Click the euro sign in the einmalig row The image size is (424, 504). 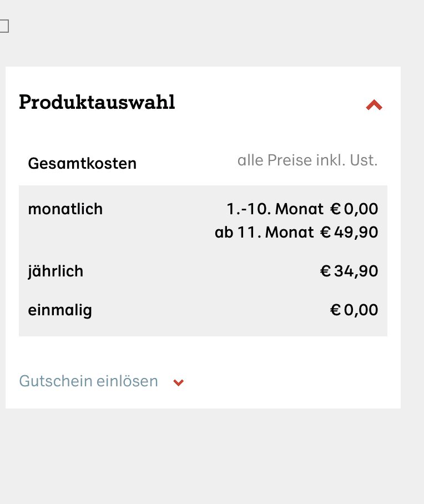(x=335, y=310)
